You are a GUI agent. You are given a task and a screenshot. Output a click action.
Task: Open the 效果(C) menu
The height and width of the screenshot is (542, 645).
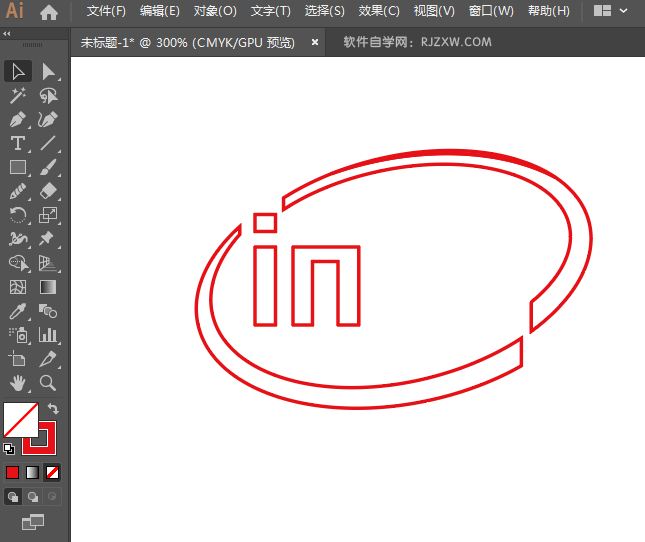point(379,11)
